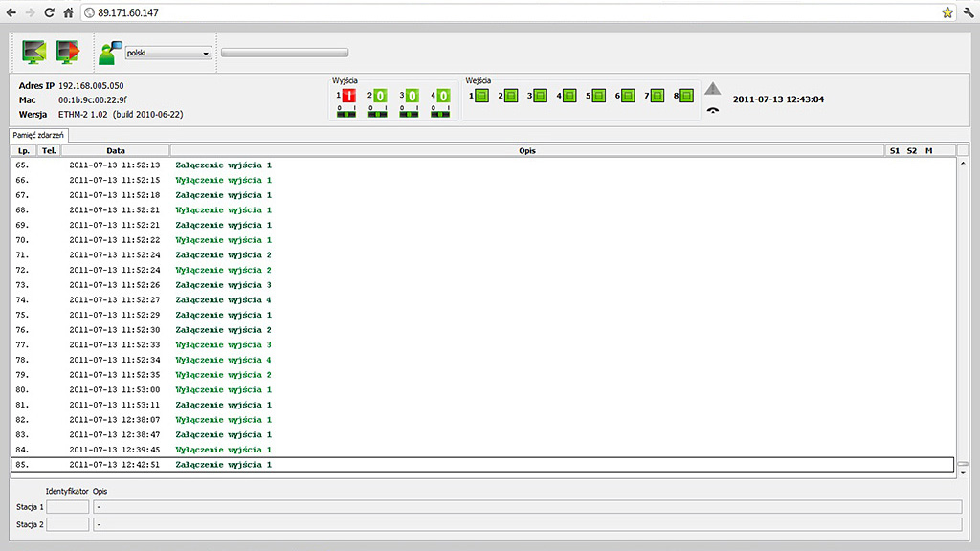Sort events by the Opis column header

coord(526,150)
